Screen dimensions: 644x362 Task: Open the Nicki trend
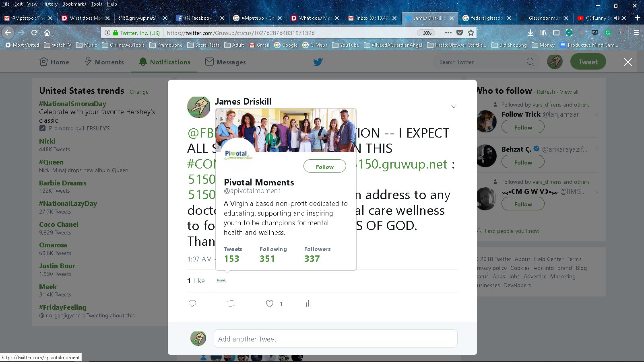[x=47, y=141]
